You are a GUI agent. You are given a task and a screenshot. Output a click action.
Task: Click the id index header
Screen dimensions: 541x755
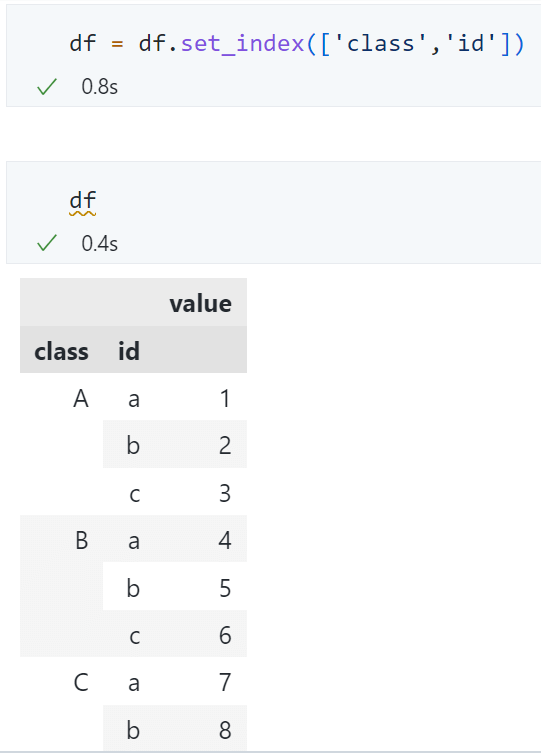click(129, 351)
